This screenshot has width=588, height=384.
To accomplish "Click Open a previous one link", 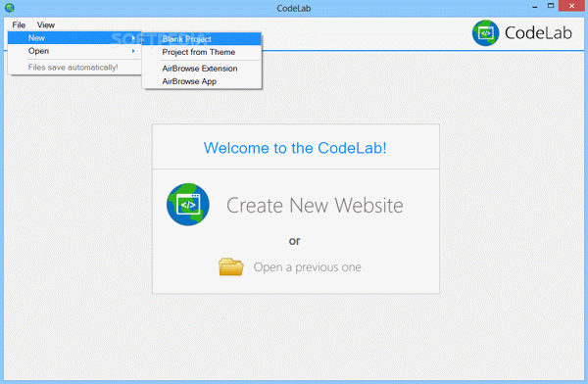I will click(x=307, y=267).
